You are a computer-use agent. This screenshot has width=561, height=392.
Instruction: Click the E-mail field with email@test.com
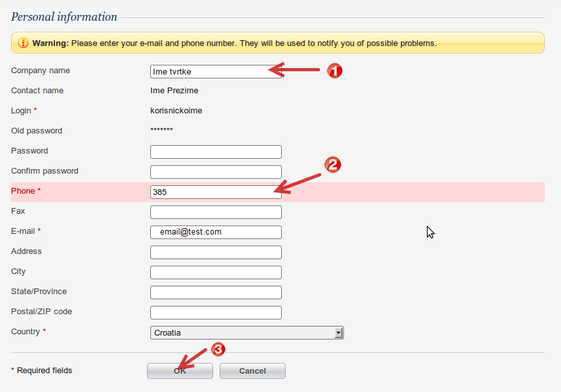tap(216, 232)
